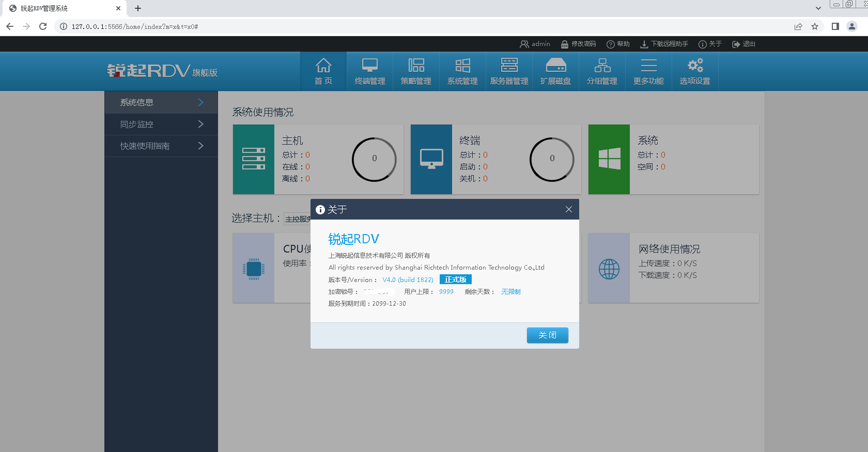The height and width of the screenshot is (452, 868).
Task: Click 下载远程助手 download link
Action: click(x=664, y=44)
